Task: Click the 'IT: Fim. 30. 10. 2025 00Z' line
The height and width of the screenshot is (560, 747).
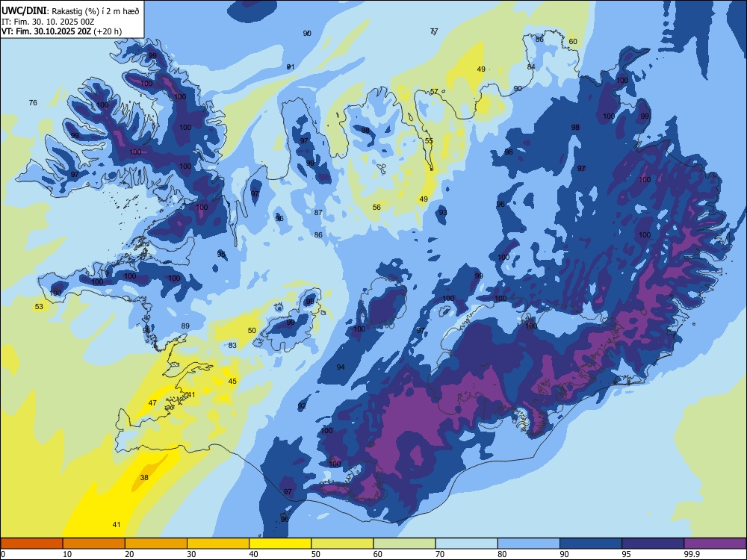Action: pyautogui.click(x=48, y=22)
